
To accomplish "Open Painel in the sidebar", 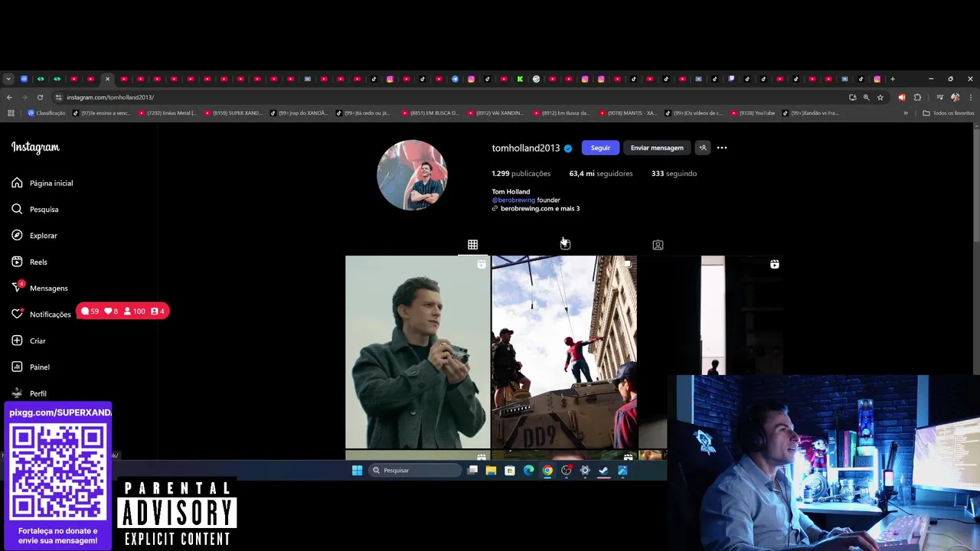I will click(x=31, y=367).
